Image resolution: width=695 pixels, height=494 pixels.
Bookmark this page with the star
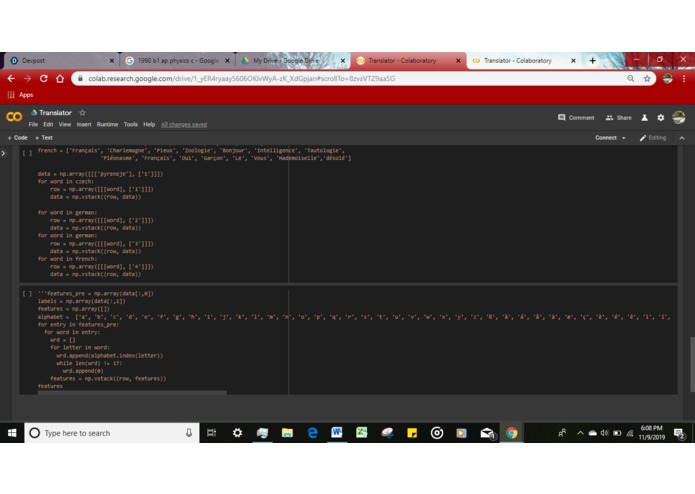click(647, 78)
